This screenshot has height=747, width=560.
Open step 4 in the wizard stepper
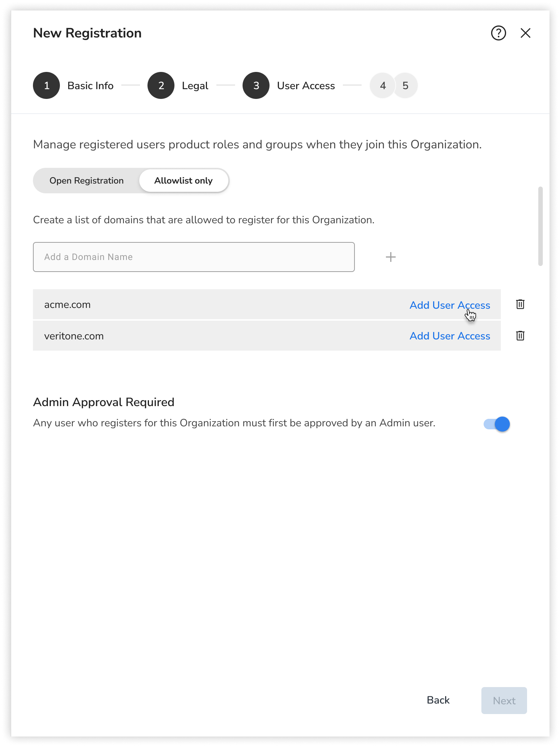[x=382, y=85]
